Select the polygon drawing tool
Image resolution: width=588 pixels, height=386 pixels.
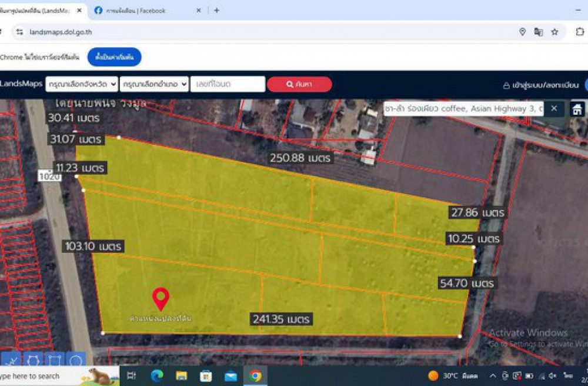(33, 361)
